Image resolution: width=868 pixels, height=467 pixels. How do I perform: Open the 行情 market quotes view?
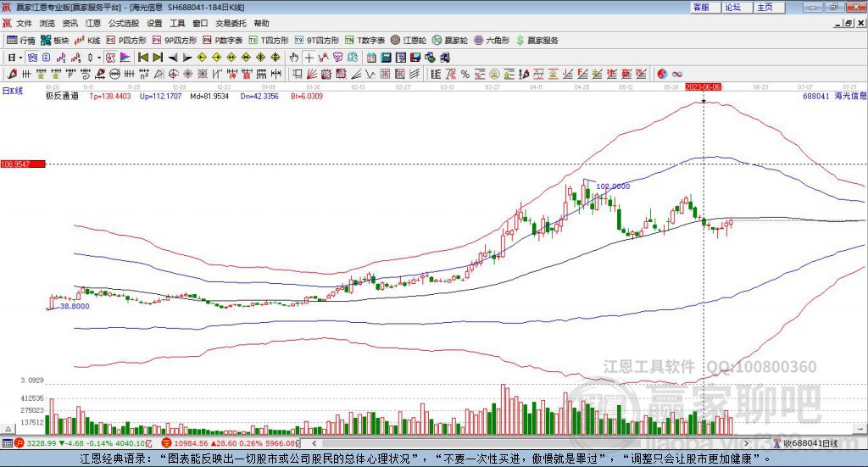coord(20,41)
